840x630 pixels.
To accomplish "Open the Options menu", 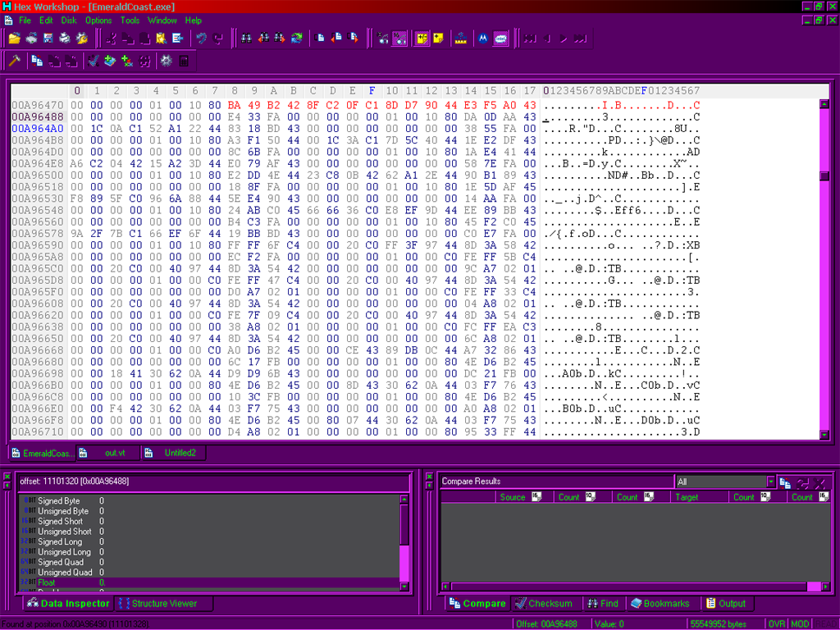I will 98,21.
